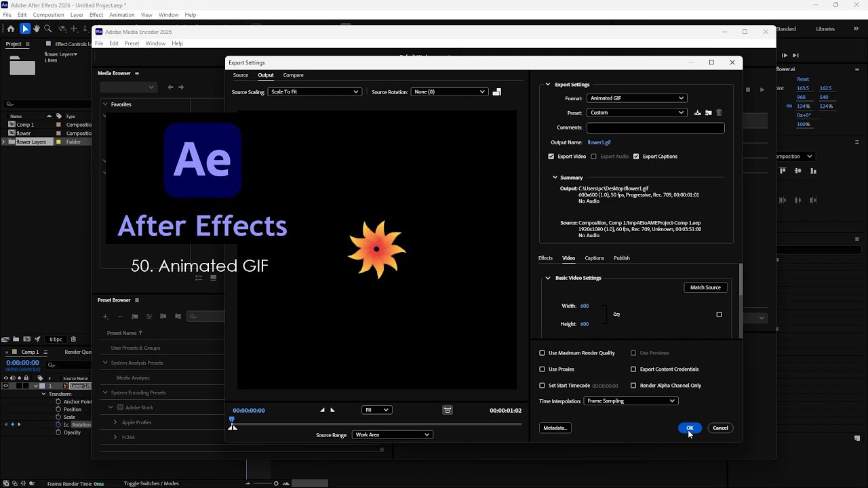
Task: Click the Set Out Point marker icon
Action: 332,410
